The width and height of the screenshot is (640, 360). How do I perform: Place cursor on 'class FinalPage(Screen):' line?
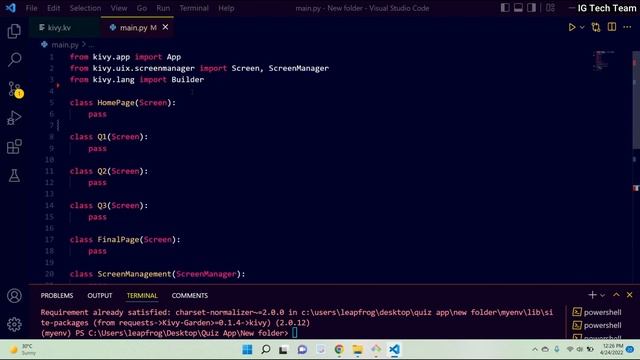click(x=125, y=240)
